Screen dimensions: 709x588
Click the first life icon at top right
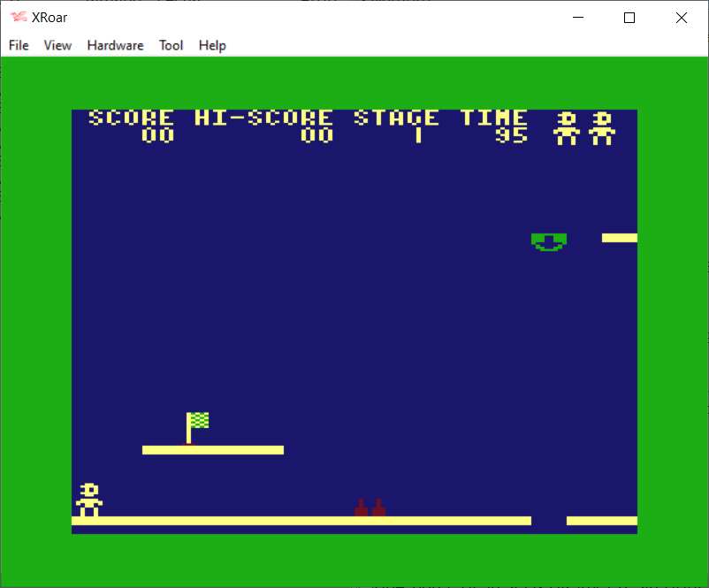[x=566, y=128]
